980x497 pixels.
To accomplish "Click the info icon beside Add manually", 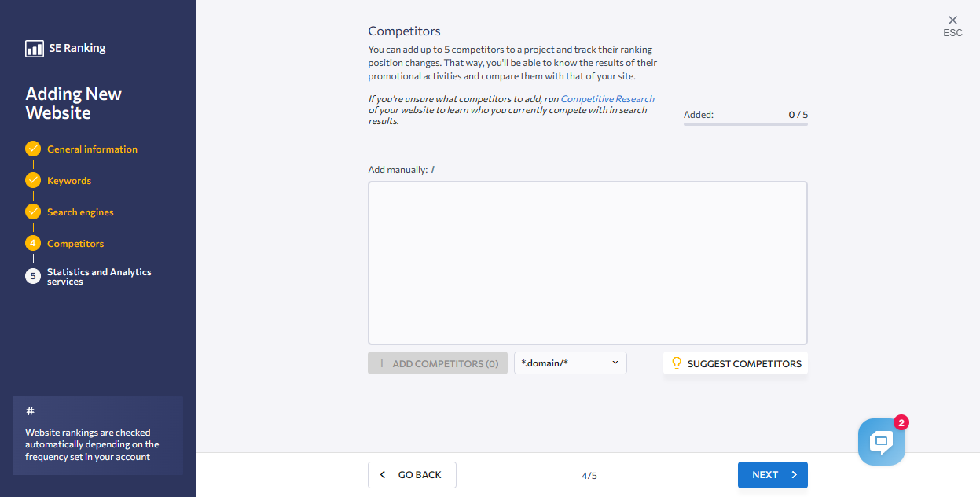I will (x=433, y=170).
